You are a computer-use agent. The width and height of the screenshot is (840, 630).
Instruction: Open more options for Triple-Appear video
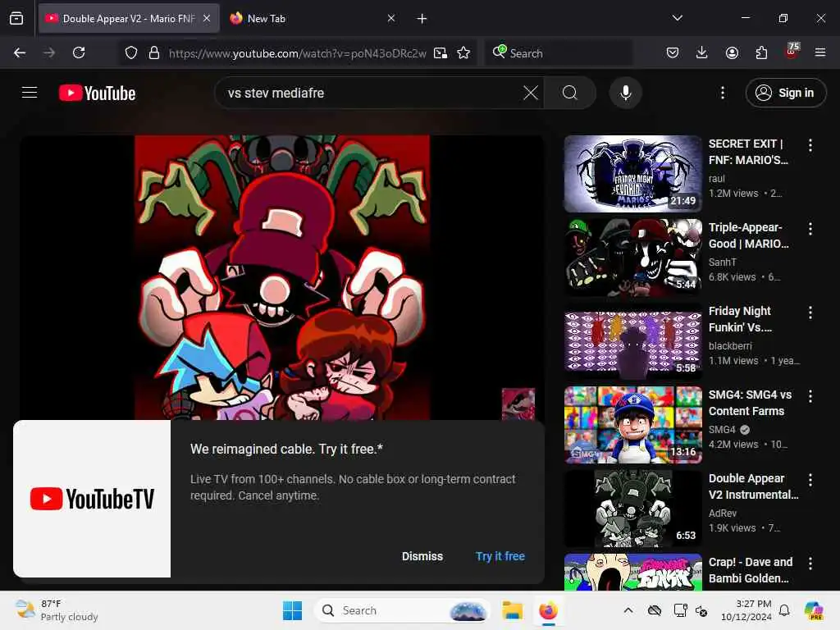pyautogui.click(x=810, y=229)
